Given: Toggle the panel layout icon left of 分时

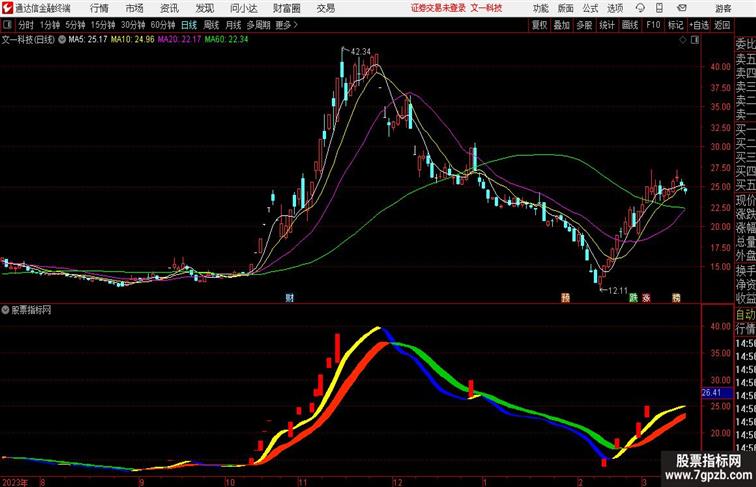Looking at the screenshot, I should (7, 25).
